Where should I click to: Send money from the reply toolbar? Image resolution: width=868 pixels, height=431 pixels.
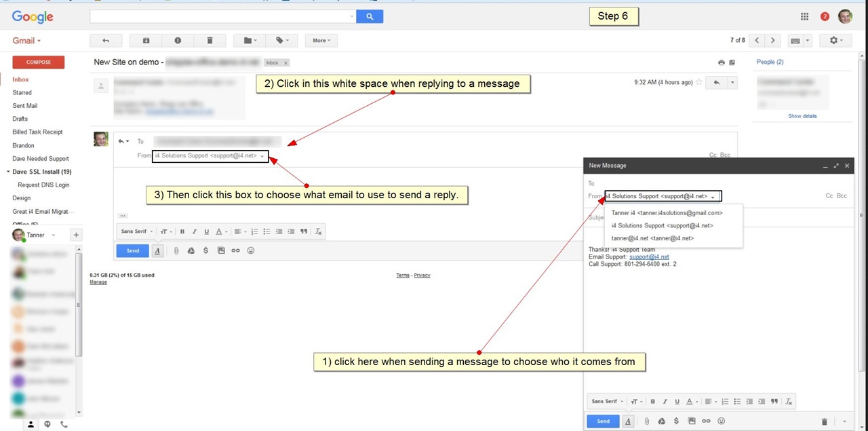(205, 250)
